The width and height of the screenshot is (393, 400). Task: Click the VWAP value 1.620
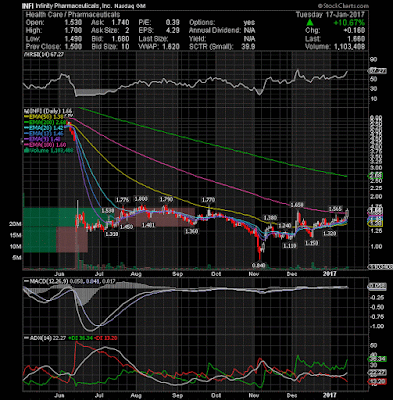click(x=171, y=46)
